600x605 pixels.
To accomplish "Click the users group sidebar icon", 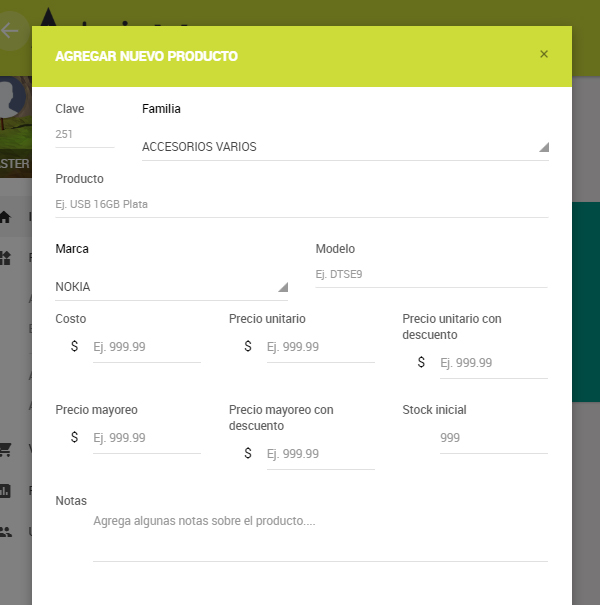I will (6, 531).
